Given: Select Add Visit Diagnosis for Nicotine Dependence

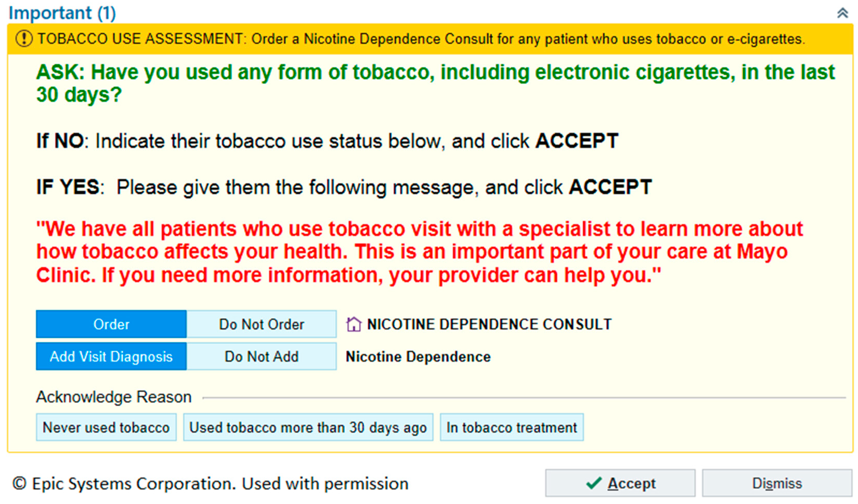Looking at the screenshot, I should pos(111,357).
